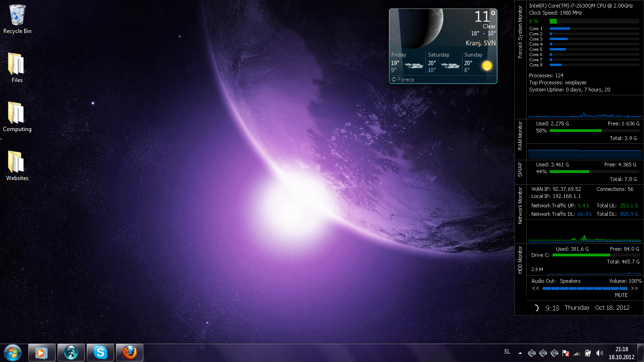Click Friday's cloud forecast icon
The image size is (644, 362).
pyautogui.click(x=413, y=66)
